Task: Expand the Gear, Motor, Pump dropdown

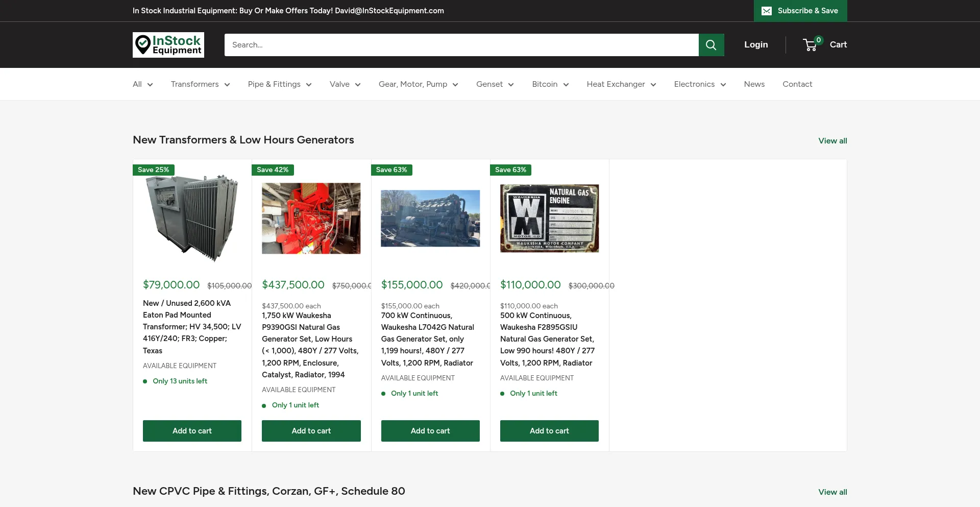Action: click(x=419, y=84)
